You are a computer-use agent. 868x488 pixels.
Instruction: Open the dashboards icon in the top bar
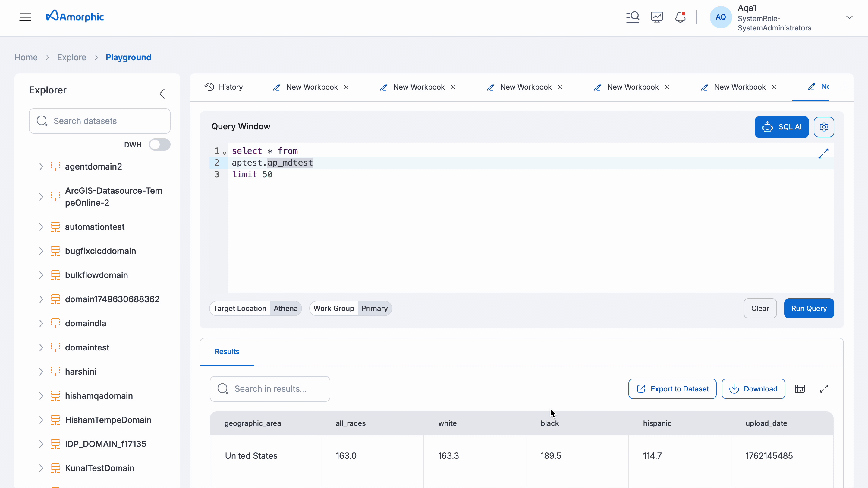click(656, 17)
